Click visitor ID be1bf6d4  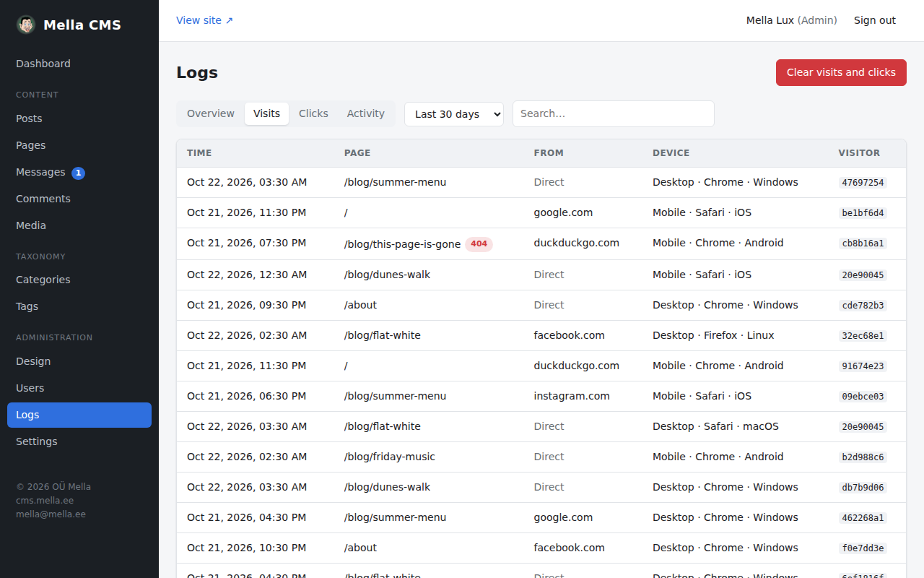(x=863, y=213)
